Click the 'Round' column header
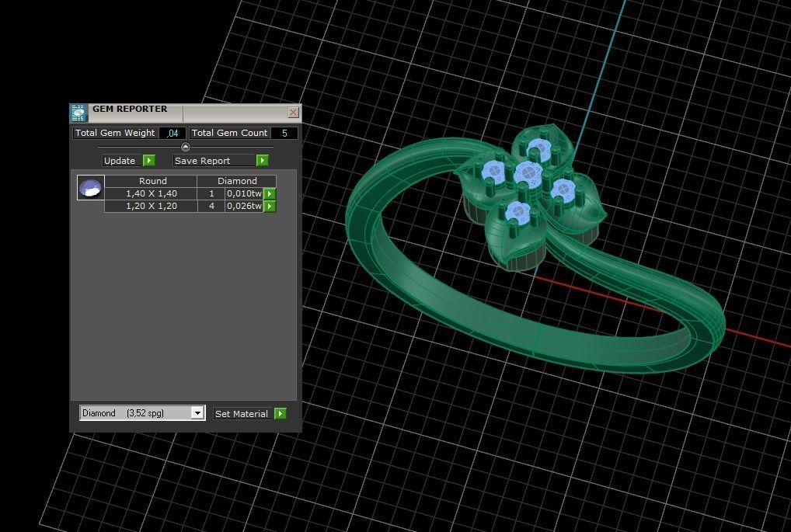The height and width of the screenshot is (532, 791). coord(152,181)
